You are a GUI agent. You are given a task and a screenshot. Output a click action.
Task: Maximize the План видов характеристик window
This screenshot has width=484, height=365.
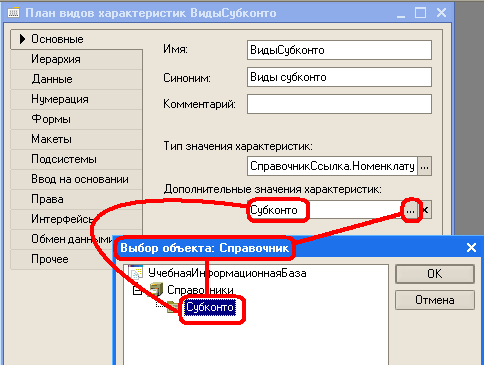pos(421,13)
